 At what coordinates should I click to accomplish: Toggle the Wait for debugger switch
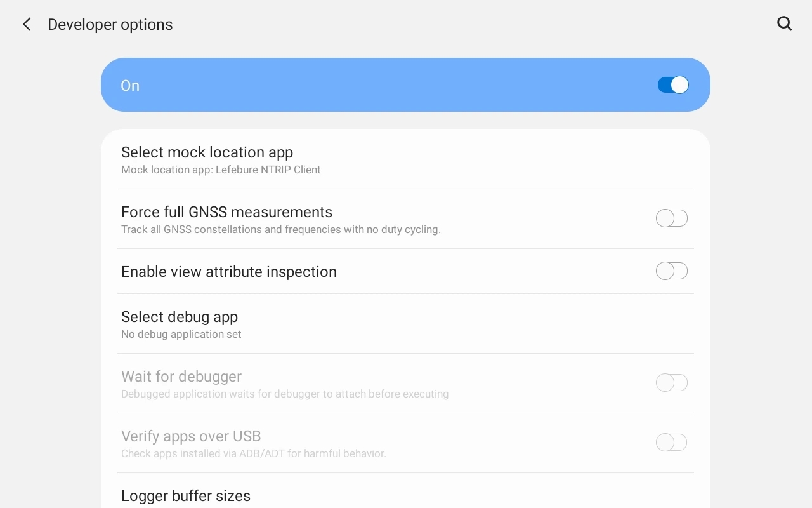[x=671, y=382]
